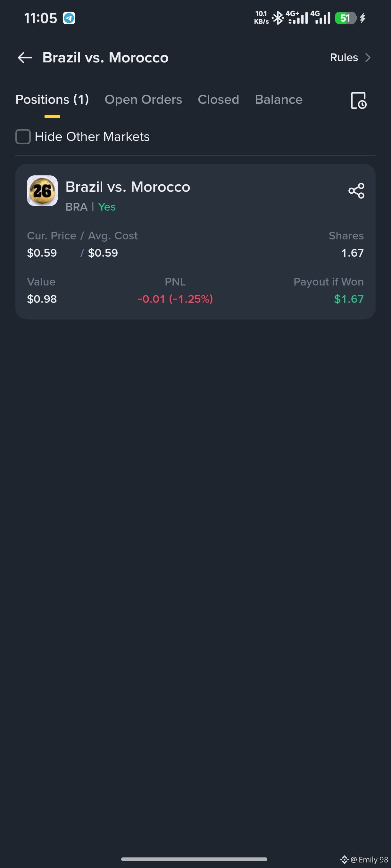Expand Rules via the chevron arrow
Viewport: 391px width, 868px height.
[368, 58]
